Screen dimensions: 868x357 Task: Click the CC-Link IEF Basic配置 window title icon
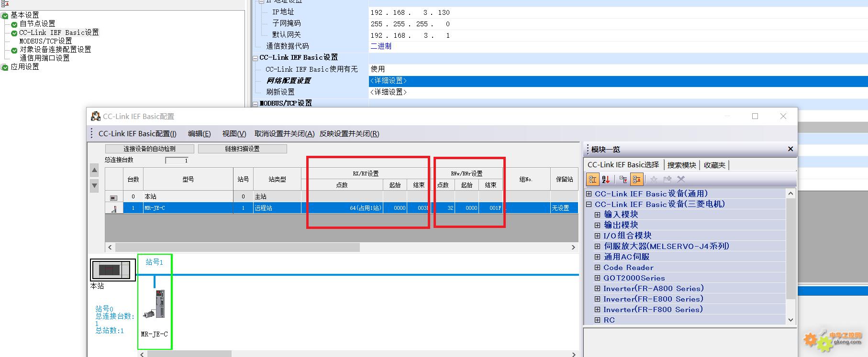tap(96, 116)
